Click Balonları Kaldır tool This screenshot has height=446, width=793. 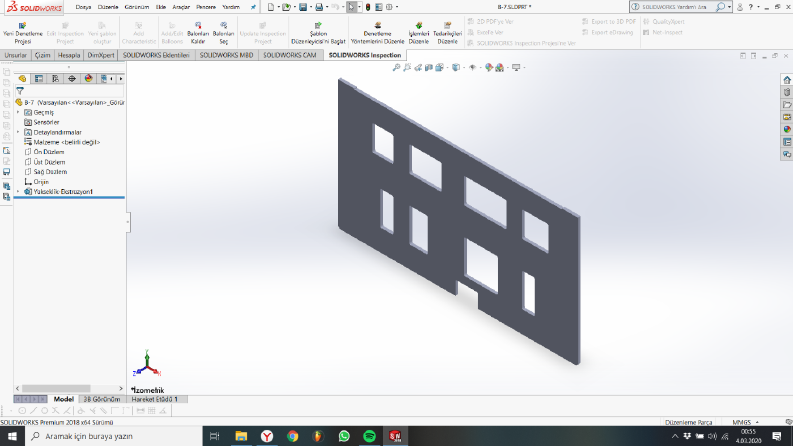click(x=198, y=33)
